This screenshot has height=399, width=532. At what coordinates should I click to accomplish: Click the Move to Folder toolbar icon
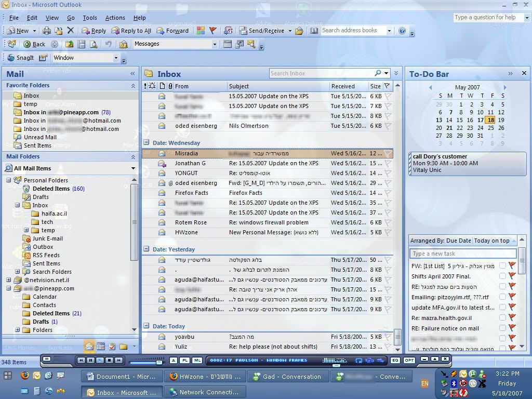click(59, 31)
